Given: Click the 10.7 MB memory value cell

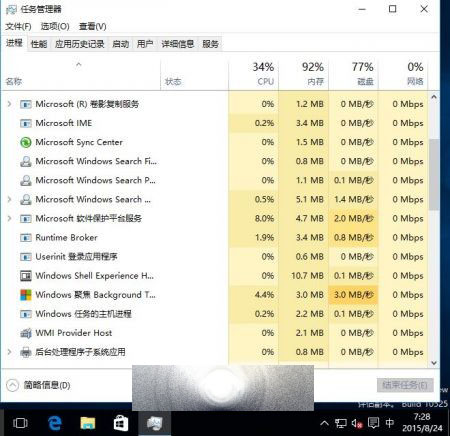Looking at the screenshot, I should pyautogui.click(x=304, y=276).
